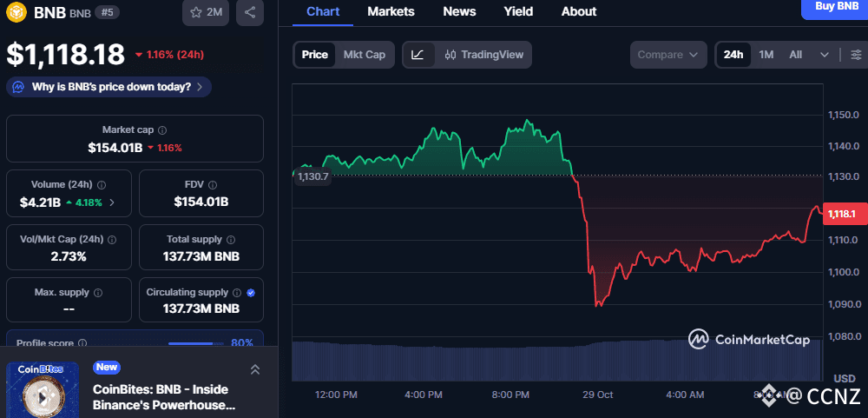Click the BNB coin logo

click(x=17, y=12)
